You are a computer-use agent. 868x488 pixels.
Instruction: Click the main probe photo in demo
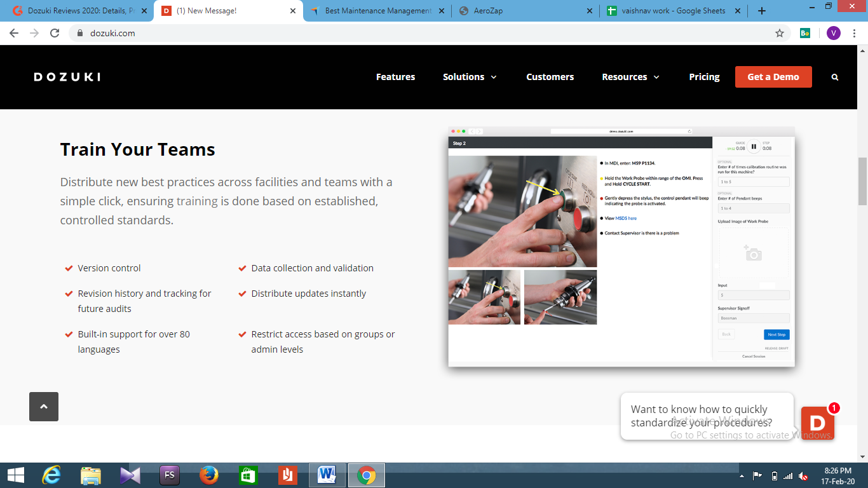click(522, 211)
